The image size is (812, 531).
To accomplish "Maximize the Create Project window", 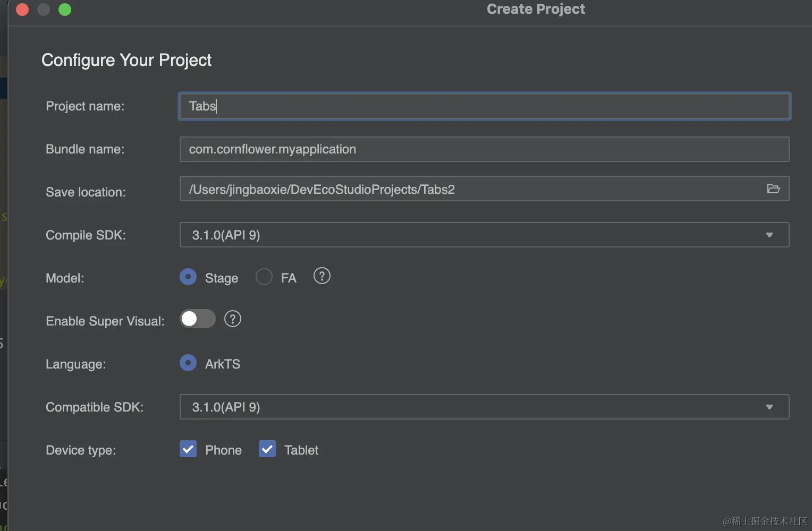I will [x=65, y=10].
